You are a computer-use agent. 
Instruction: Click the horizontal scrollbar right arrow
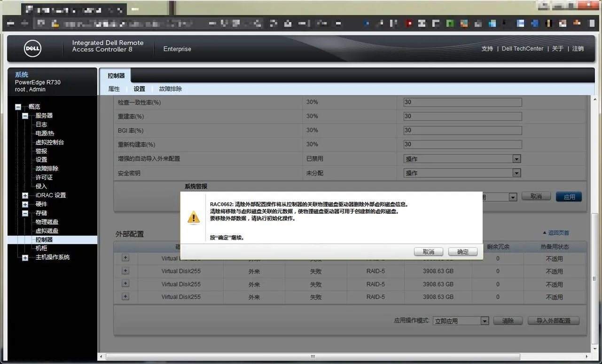(586, 357)
